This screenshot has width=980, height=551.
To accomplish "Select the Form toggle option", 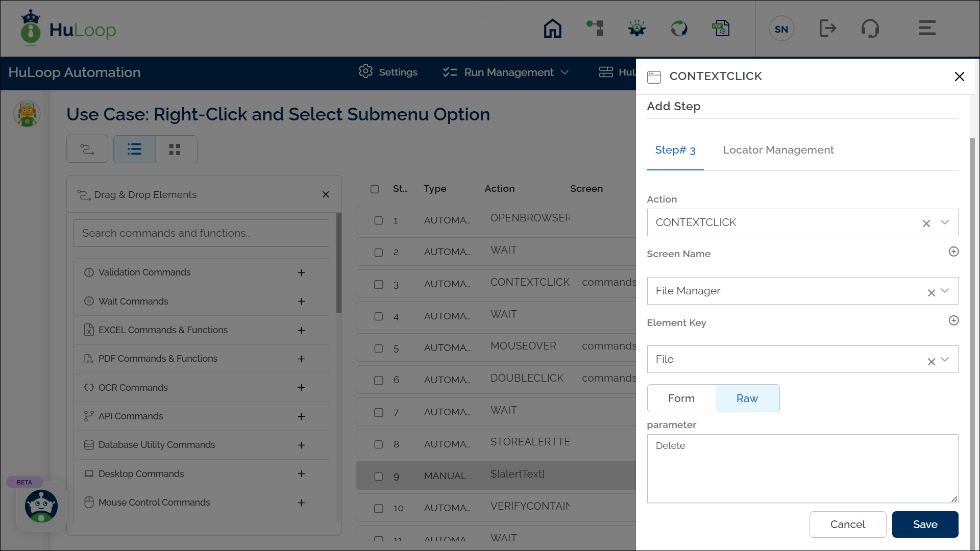I will pyautogui.click(x=681, y=398).
